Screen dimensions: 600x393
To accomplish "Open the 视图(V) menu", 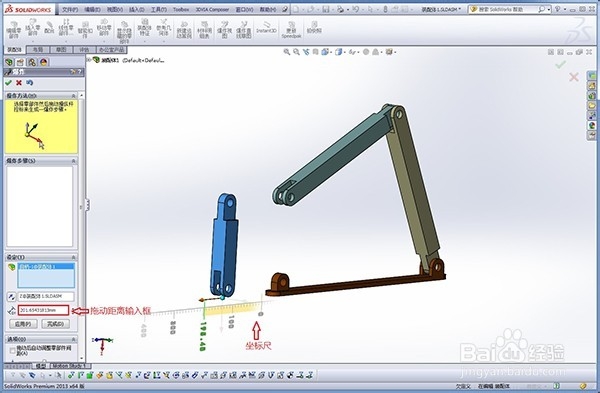I will tap(114, 9).
